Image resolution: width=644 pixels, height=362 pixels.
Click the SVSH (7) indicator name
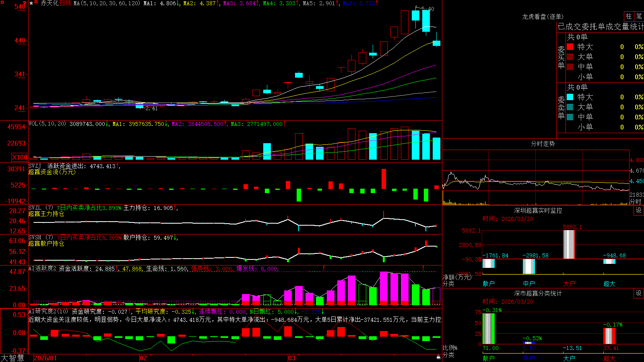point(41,237)
